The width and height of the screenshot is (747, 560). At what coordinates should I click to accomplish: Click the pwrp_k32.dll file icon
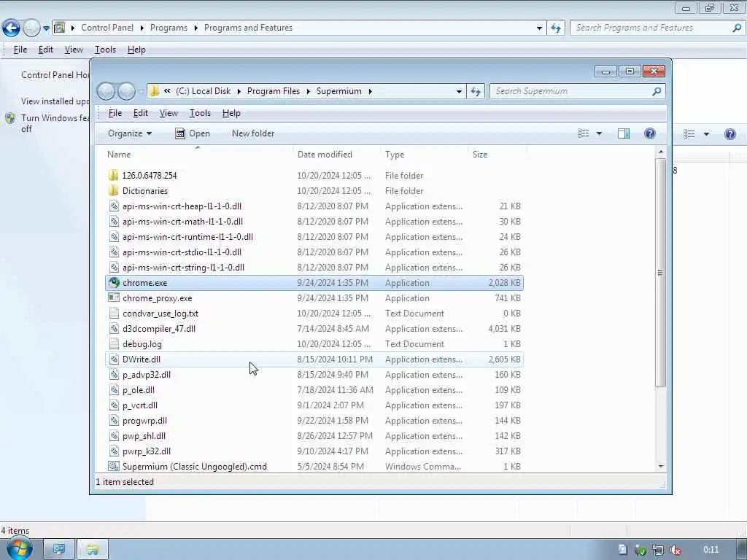pos(114,451)
